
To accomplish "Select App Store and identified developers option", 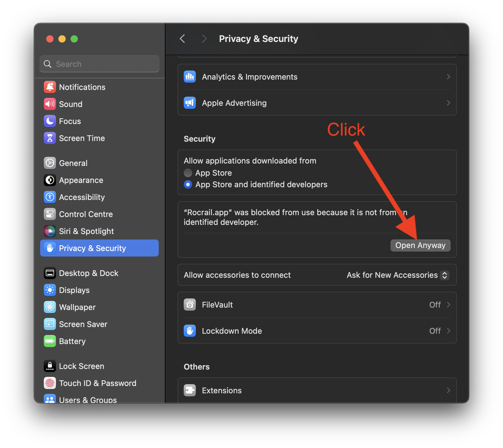I will [188, 184].
